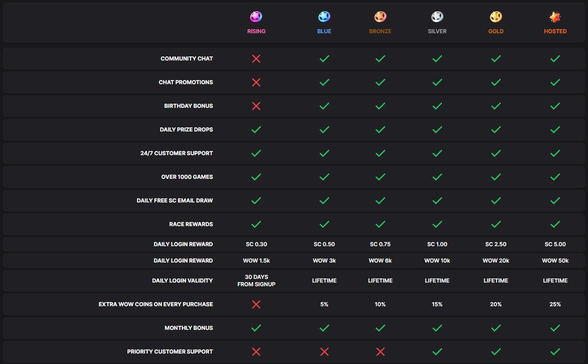This screenshot has width=588, height=364.
Task: Click the WOW 10k daily login value
Action: (x=437, y=261)
